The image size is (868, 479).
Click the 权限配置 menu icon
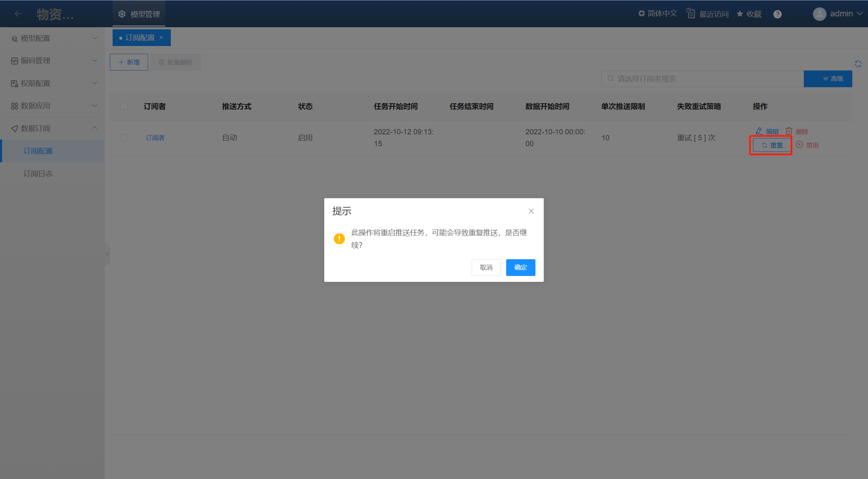[15, 84]
